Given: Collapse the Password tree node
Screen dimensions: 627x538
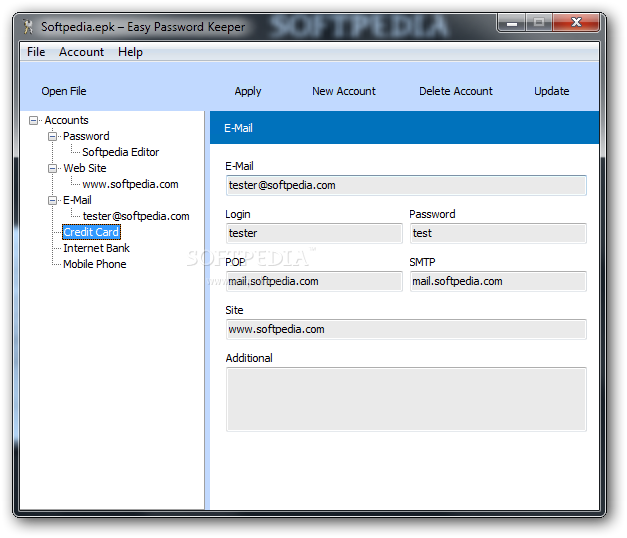Looking at the screenshot, I should coord(52,136).
